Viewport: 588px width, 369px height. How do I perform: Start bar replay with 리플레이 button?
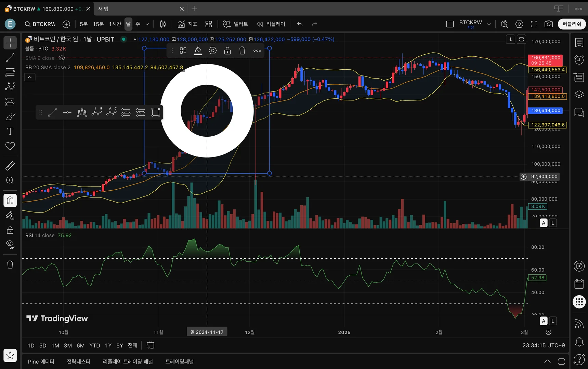[271, 24]
